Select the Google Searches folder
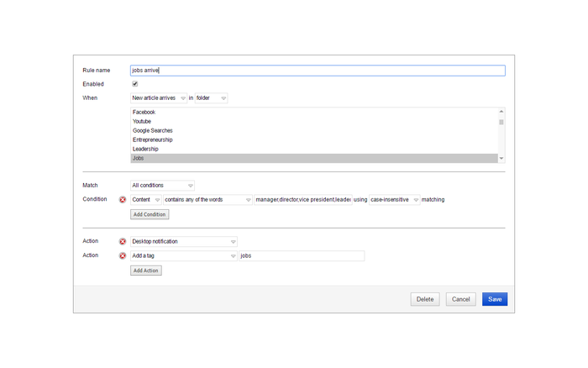 pyautogui.click(x=152, y=131)
